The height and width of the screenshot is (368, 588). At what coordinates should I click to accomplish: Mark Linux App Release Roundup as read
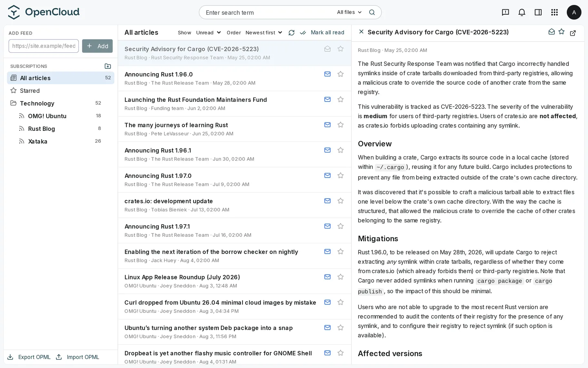(x=327, y=277)
